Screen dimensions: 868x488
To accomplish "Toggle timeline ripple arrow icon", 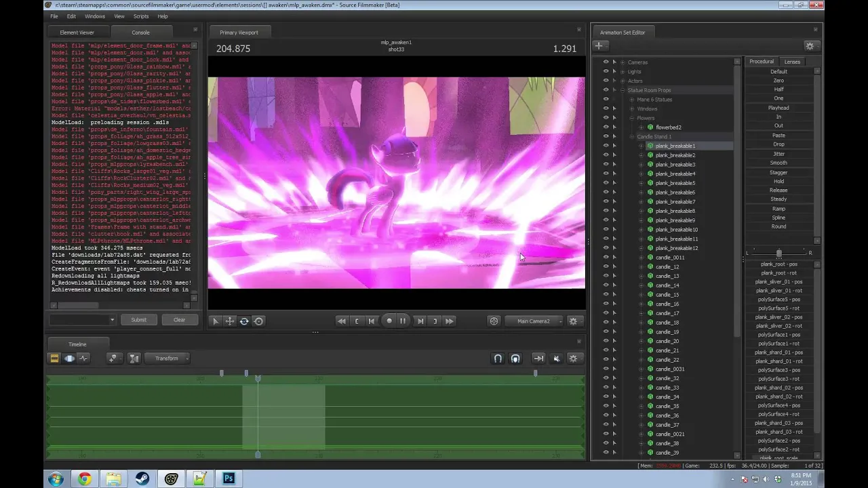I will pyautogui.click(x=538, y=359).
